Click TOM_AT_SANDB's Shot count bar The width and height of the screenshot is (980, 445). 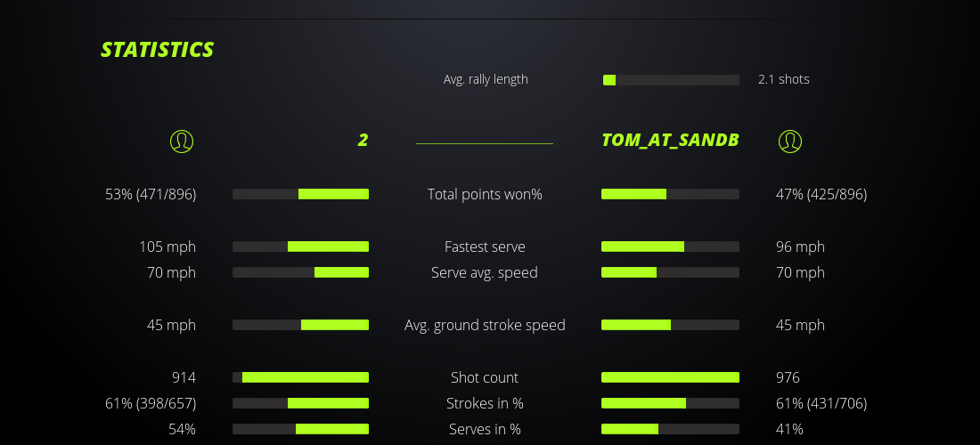(x=671, y=377)
